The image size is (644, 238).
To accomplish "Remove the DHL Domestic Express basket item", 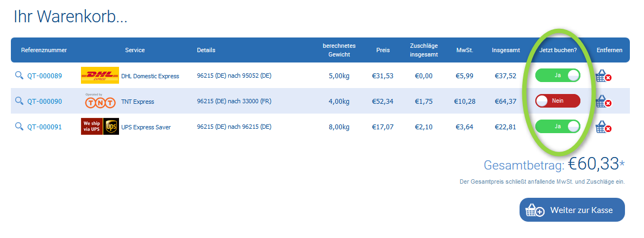I will (x=603, y=76).
